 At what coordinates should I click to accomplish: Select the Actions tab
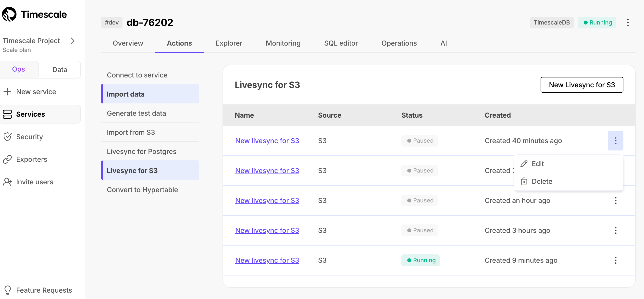(179, 43)
